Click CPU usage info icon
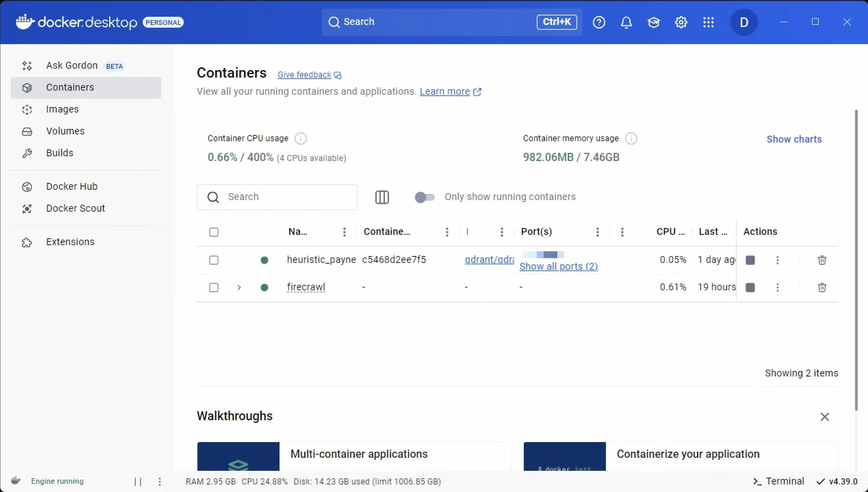 pyautogui.click(x=300, y=138)
